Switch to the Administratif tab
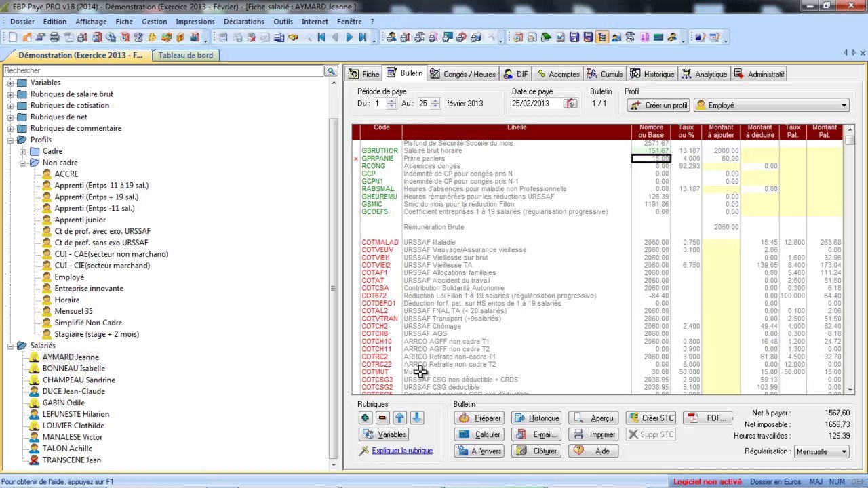This screenshot has width=868, height=488. click(x=759, y=74)
